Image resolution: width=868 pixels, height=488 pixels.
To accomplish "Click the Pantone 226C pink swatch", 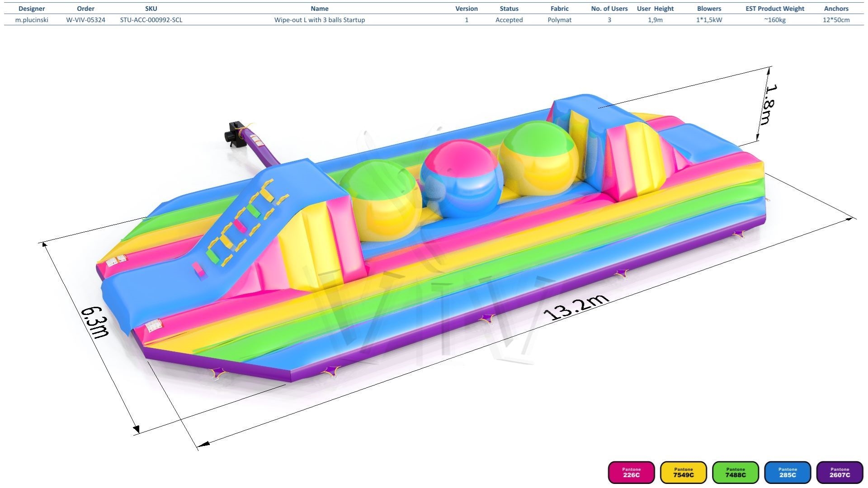I will [631, 472].
